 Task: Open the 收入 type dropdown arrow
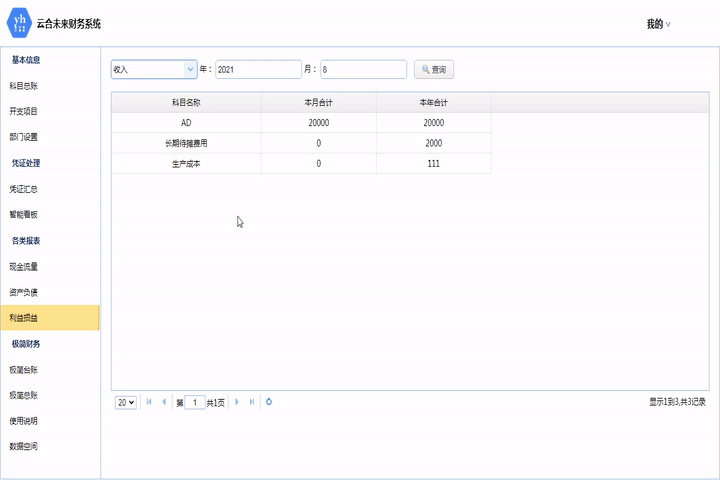tap(190, 70)
